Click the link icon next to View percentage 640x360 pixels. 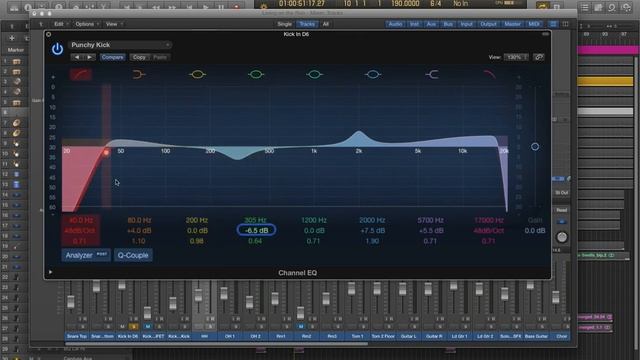(539, 57)
